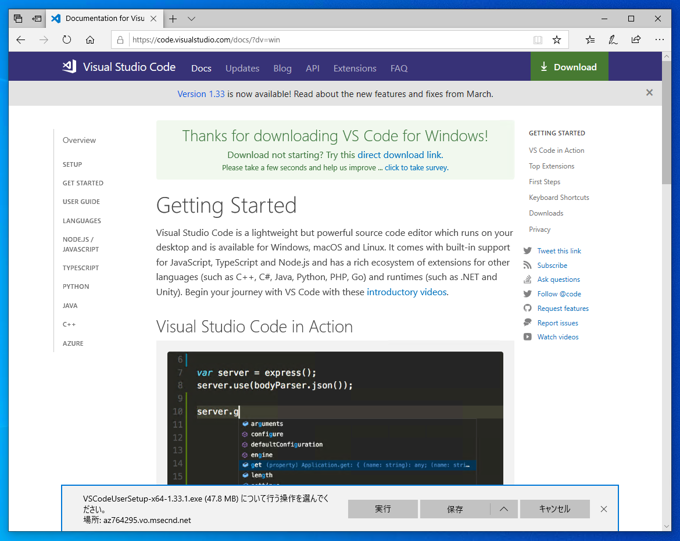
Task: Click the green Download button
Action: pyautogui.click(x=569, y=67)
